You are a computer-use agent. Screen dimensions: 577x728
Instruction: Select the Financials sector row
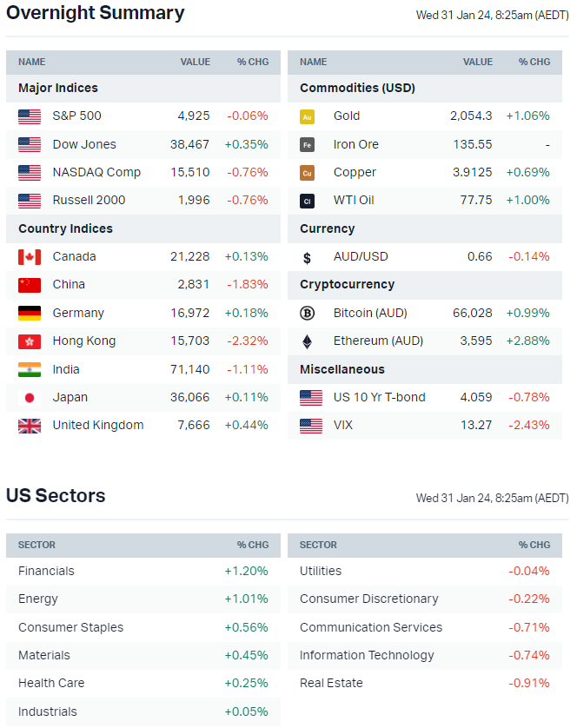(x=46, y=571)
